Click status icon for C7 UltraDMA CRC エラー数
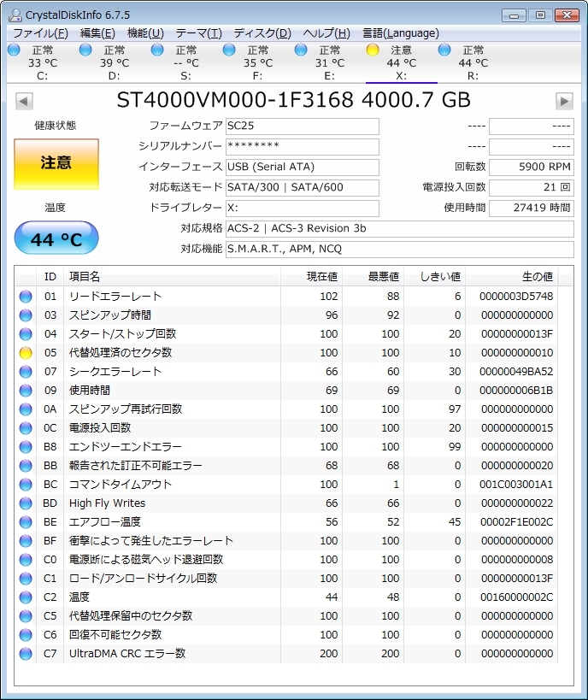The width and height of the screenshot is (588, 700). [x=26, y=654]
